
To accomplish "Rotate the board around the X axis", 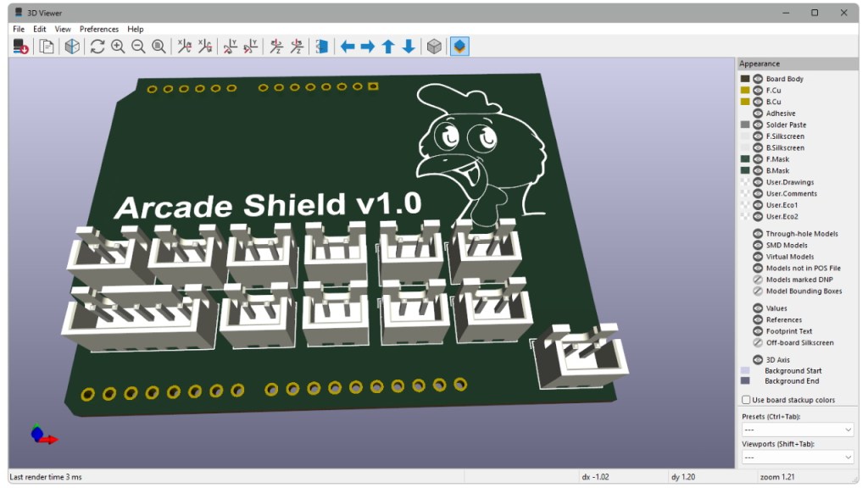I will (x=183, y=47).
